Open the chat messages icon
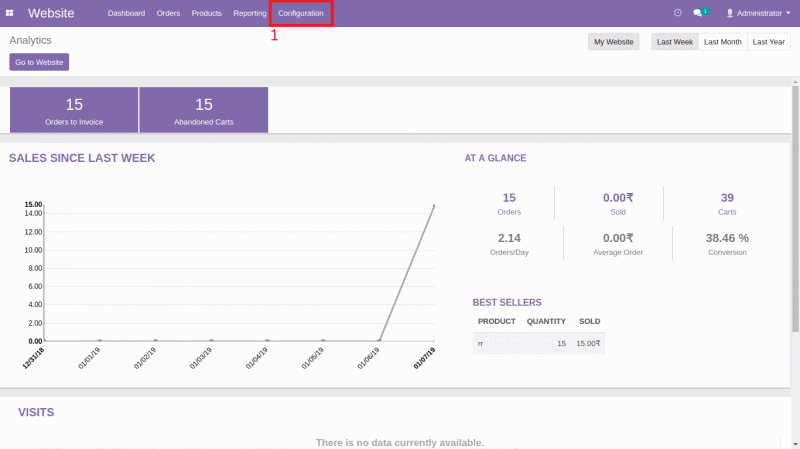Viewport: 800px width, 449px height. [x=698, y=13]
